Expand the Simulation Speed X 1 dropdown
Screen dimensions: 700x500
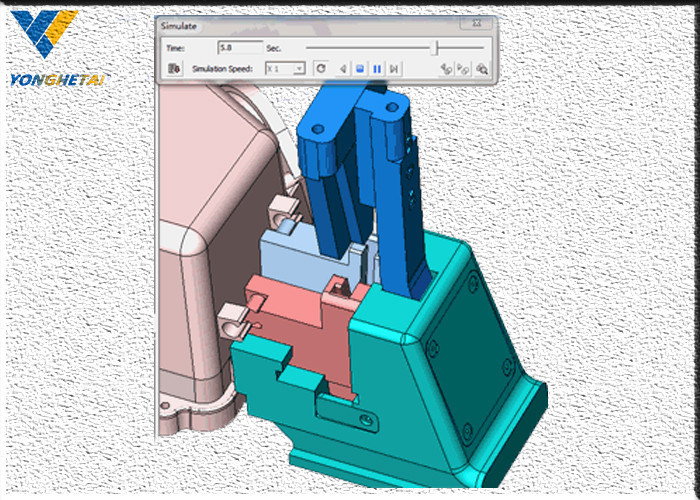[298, 69]
